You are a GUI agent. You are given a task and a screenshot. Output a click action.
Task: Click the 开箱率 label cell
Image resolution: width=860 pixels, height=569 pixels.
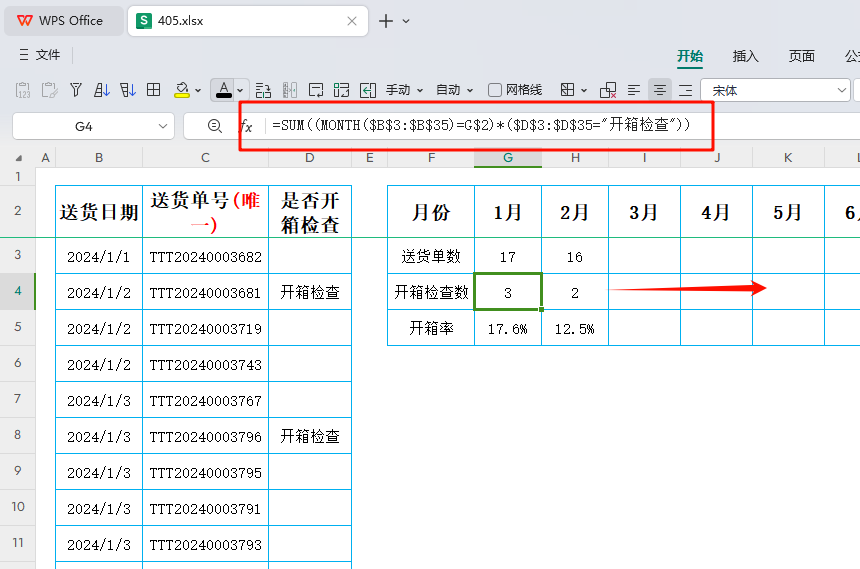[431, 328]
